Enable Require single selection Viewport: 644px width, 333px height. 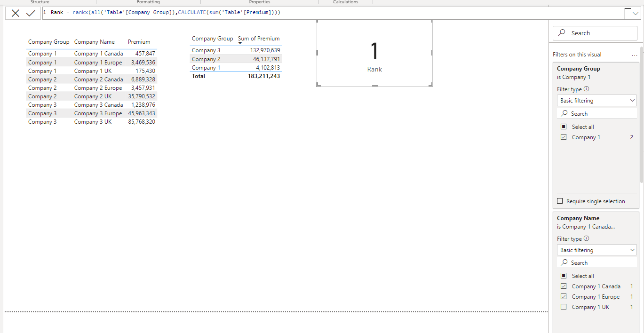(560, 201)
